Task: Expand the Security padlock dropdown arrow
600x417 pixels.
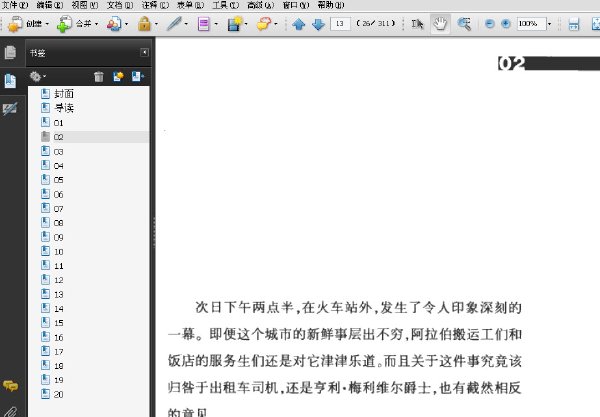Action: point(156,24)
